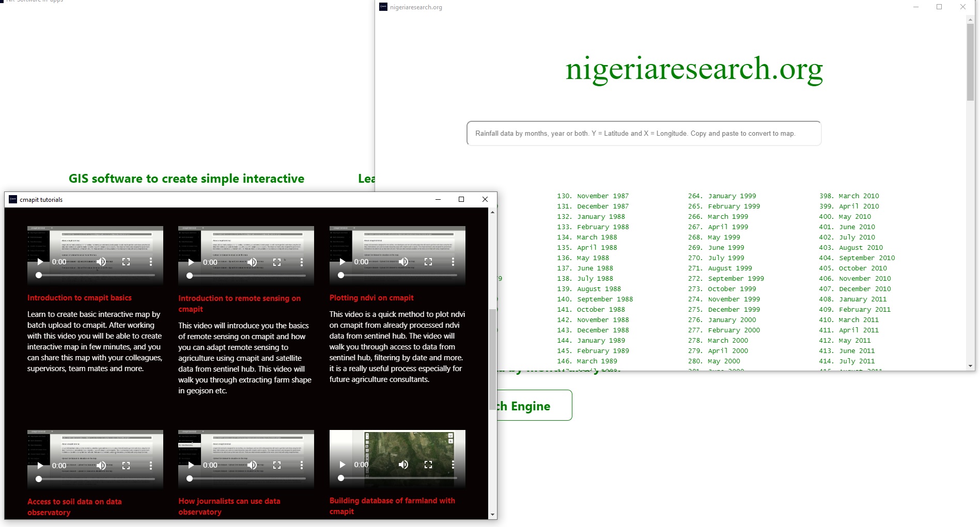The width and height of the screenshot is (980, 527).
Task: Click the scroll-down arrow in cmapit tutorials window
Action: coord(492,515)
